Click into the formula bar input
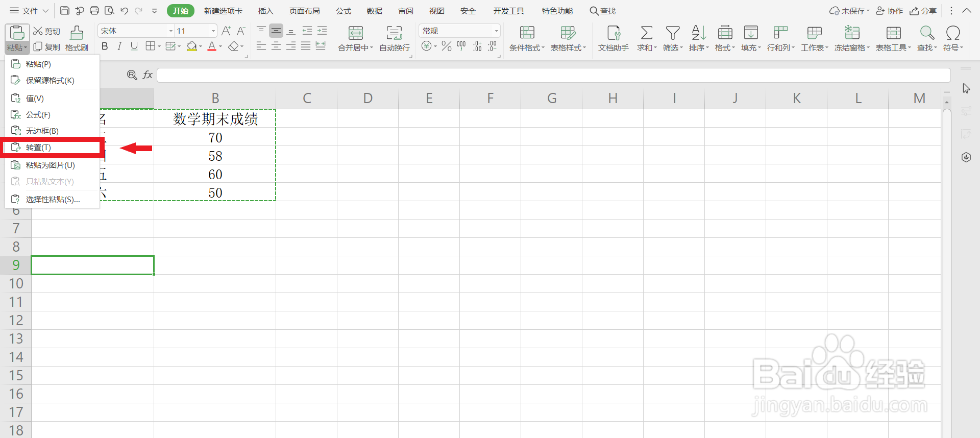This screenshot has width=980, height=438. (553, 75)
